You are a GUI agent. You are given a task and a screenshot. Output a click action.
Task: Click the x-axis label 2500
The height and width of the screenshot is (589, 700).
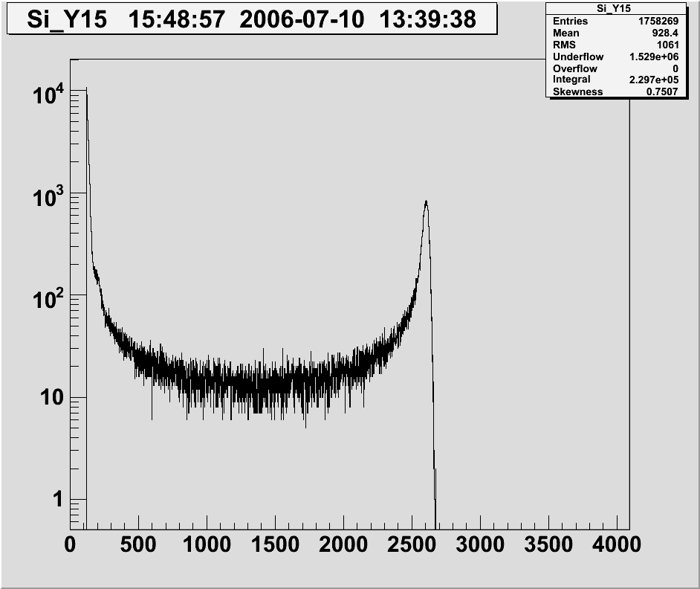coord(412,545)
